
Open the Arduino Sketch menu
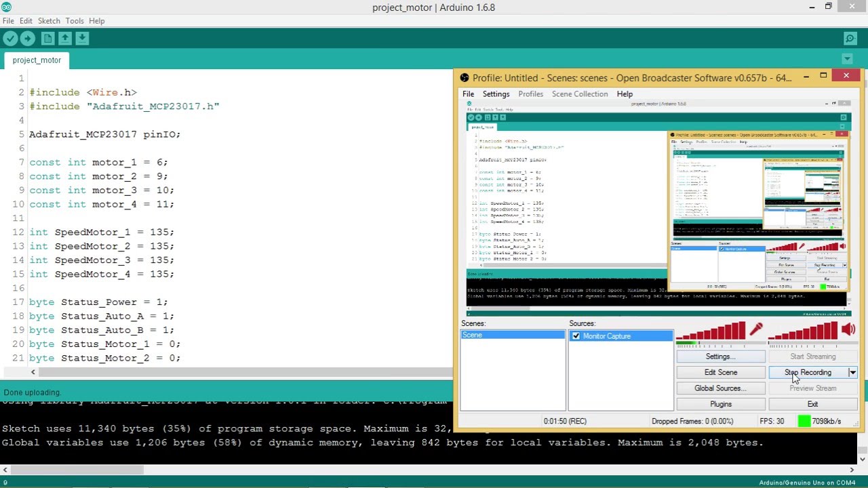[x=49, y=21]
